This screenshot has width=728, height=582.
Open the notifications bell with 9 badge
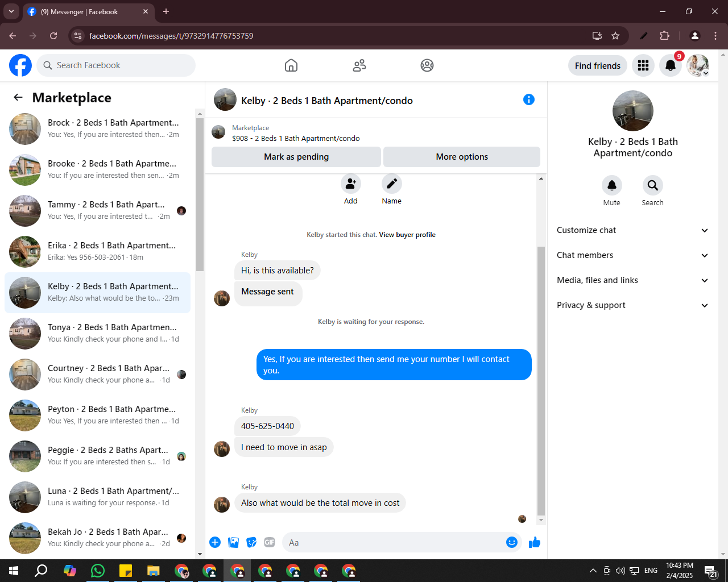point(671,65)
